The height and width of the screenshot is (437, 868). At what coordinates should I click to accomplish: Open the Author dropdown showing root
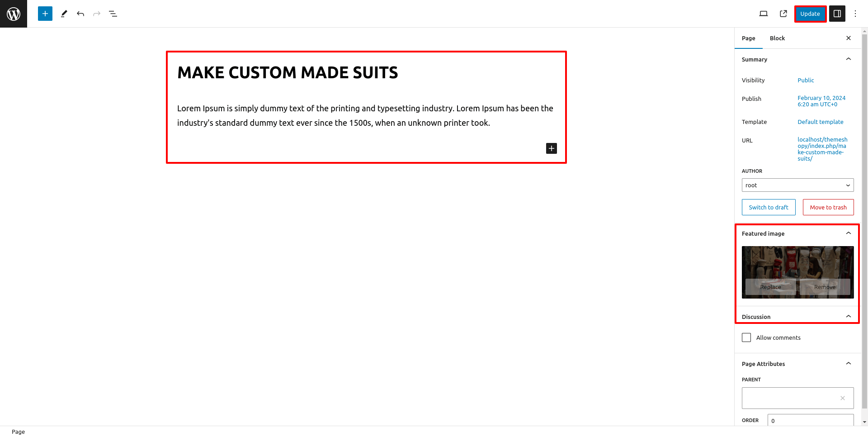point(797,185)
